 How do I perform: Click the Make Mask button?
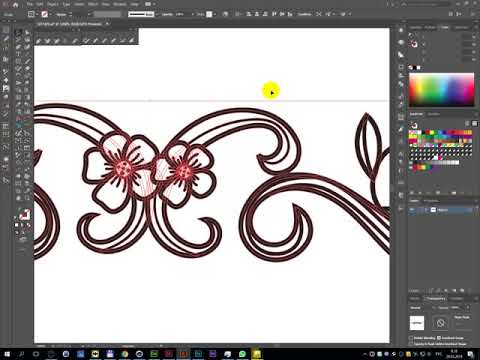point(462,318)
